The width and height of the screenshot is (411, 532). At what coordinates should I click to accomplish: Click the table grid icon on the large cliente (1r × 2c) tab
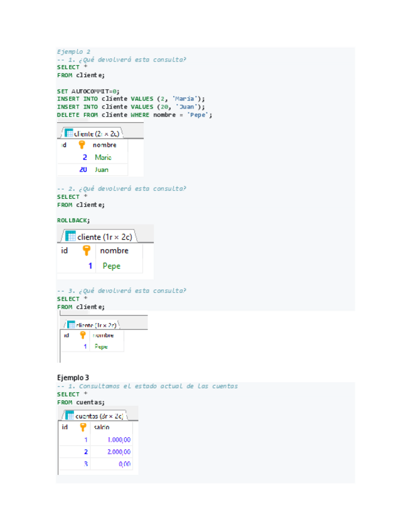click(x=70, y=236)
